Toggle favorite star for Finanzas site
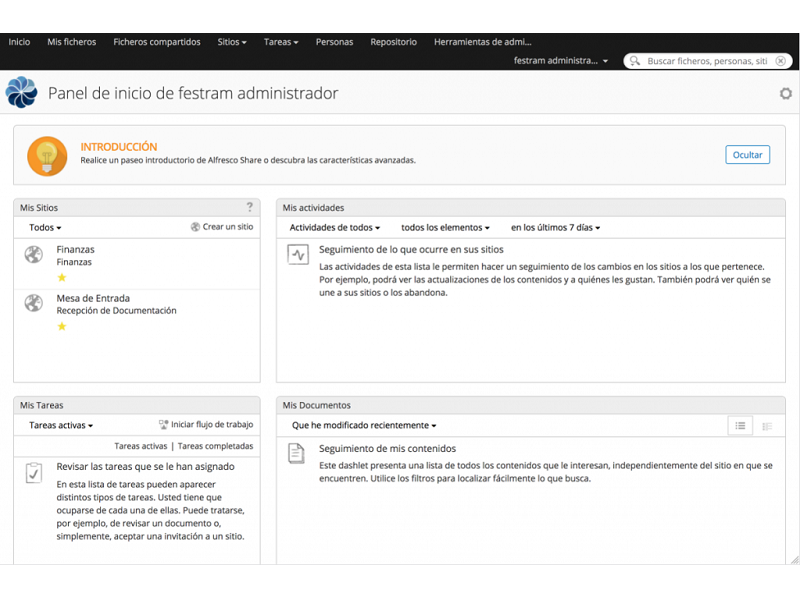This screenshot has height=600, width=800. [61, 278]
